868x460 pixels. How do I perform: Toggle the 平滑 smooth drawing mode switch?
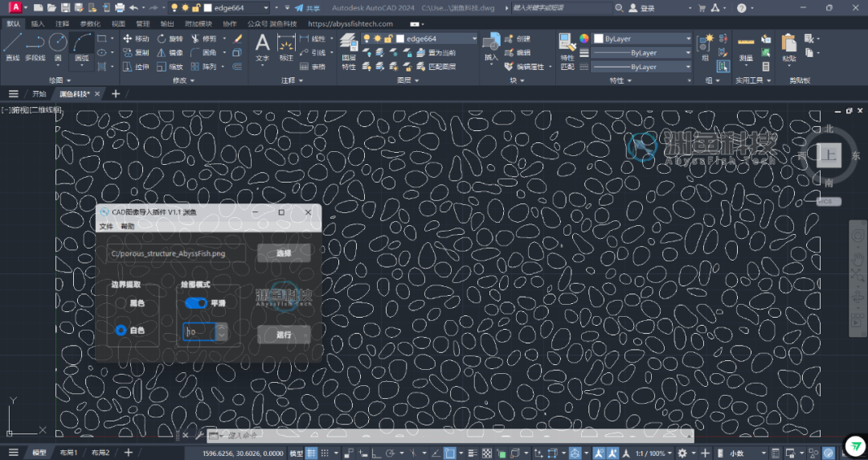click(195, 303)
